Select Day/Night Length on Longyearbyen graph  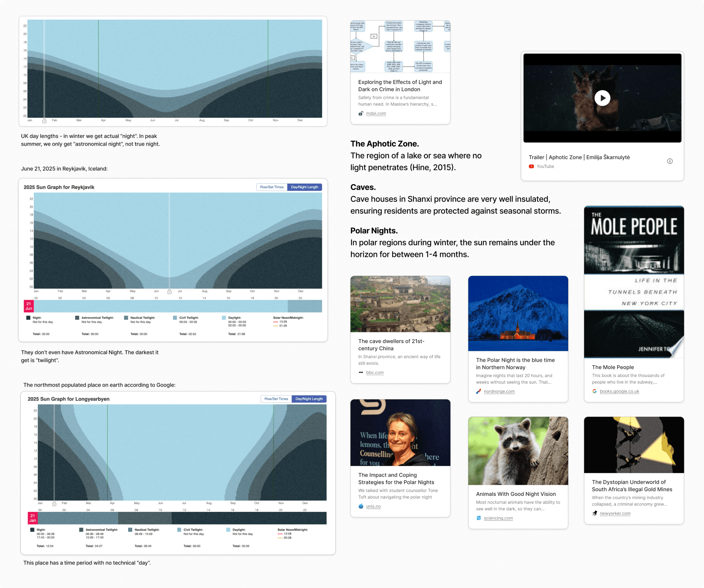coord(309,399)
